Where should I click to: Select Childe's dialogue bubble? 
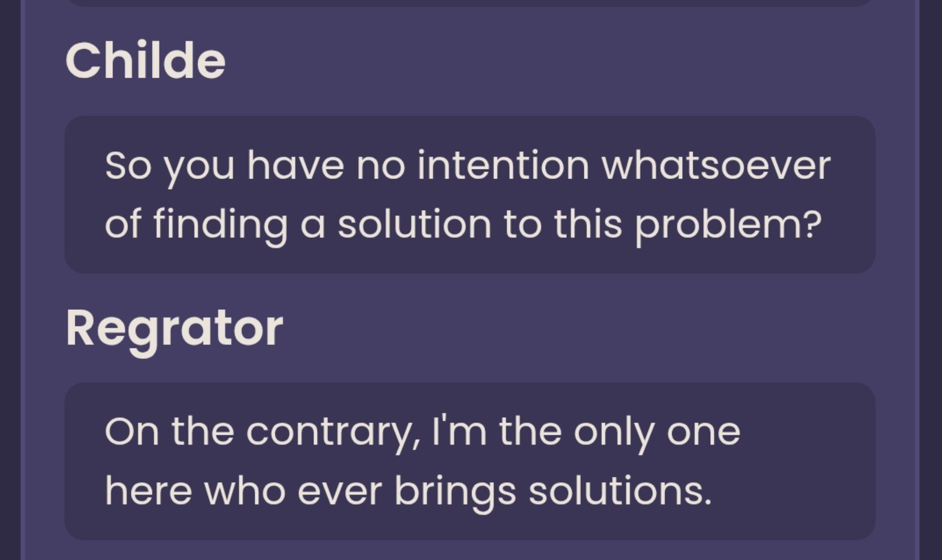[x=470, y=195]
